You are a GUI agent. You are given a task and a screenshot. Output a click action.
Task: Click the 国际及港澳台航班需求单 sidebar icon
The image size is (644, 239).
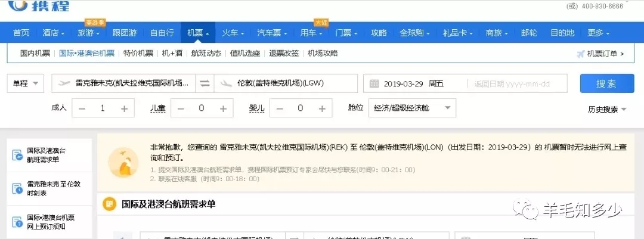(x=18, y=155)
